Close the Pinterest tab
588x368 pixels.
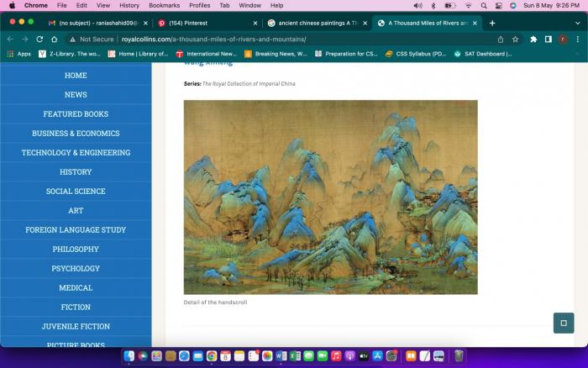click(255, 24)
